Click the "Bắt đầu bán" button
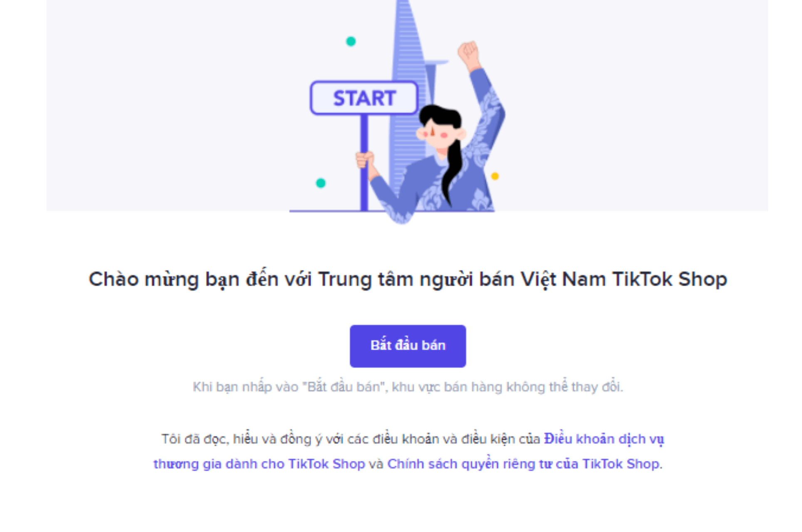This screenshot has height=532, width=802. coord(408,346)
